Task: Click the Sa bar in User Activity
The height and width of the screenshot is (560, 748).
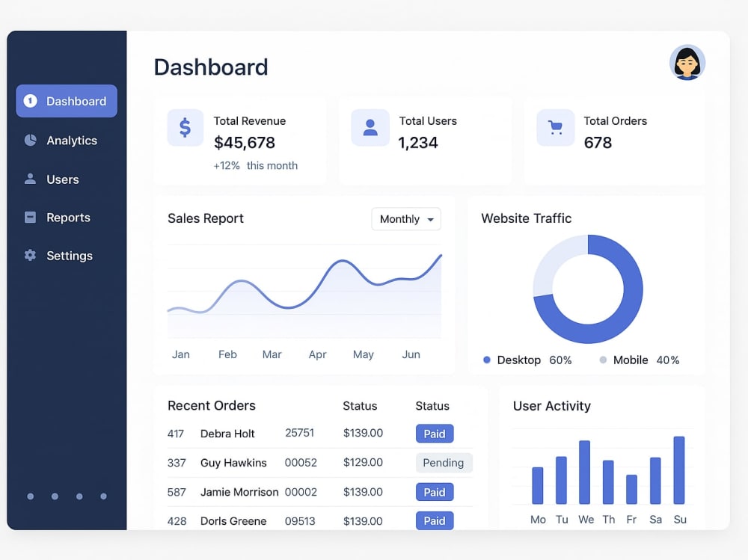Action: (655, 480)
